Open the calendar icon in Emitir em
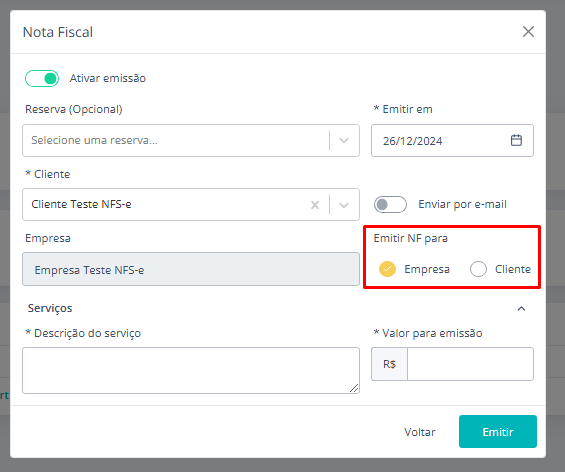565x472 pixels. pyautogui.click(x=516, y=140)
